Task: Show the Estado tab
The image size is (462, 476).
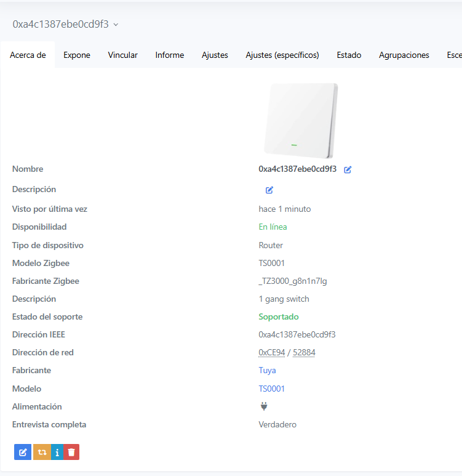Action: coord(349,55)
